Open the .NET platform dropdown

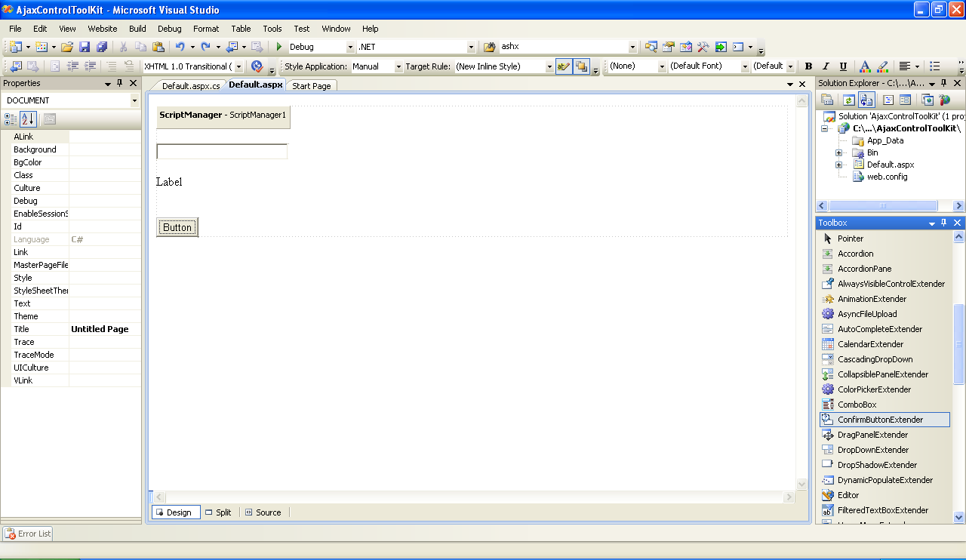[471, 47]
